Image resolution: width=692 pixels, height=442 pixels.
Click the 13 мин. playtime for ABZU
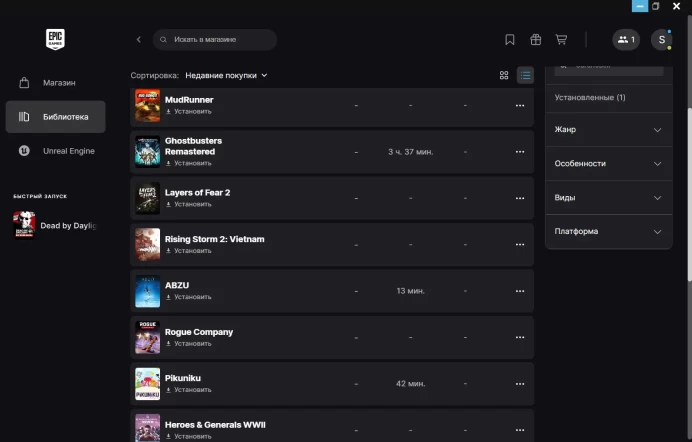410,291
